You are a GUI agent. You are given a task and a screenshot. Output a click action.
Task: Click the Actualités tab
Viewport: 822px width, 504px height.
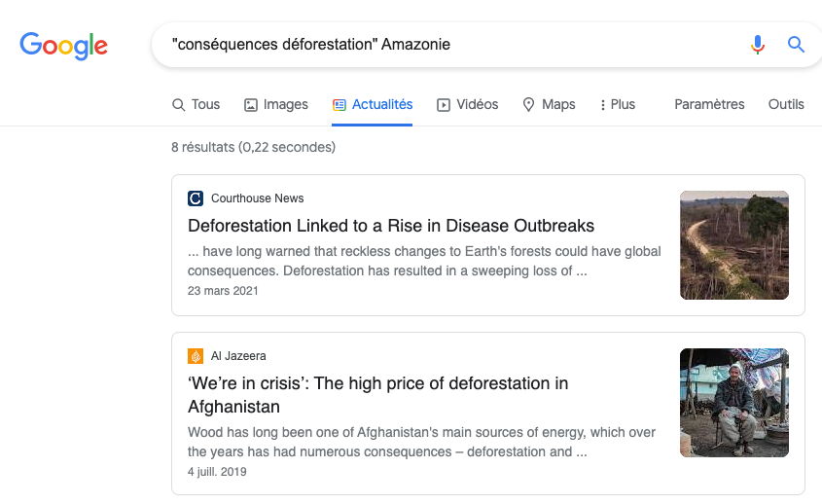click(x=373, y=105)
